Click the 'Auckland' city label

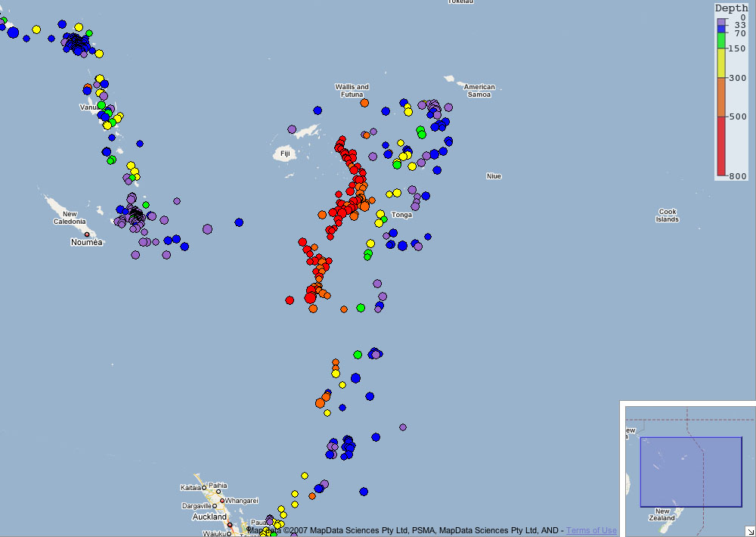pyautogui.click(x=209, y=517)
